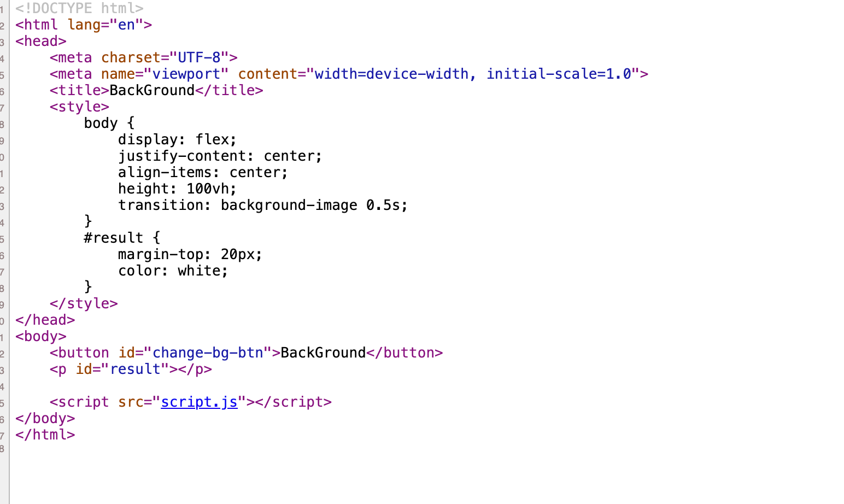Click the transition background-image line

tap(263, 205)
